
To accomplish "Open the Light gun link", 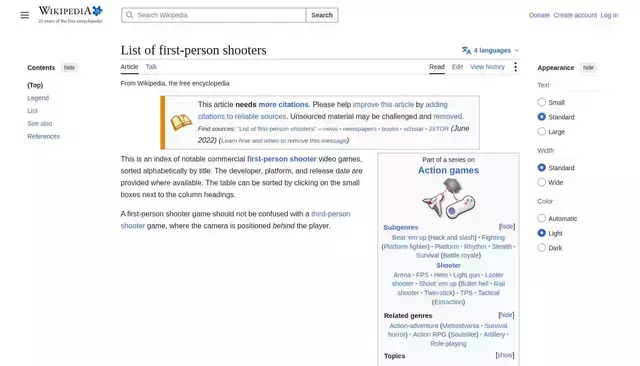I will (467, 275).
